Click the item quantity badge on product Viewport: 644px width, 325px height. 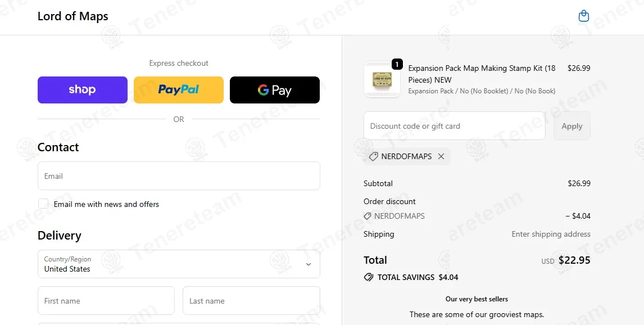[x=397, y=65]
